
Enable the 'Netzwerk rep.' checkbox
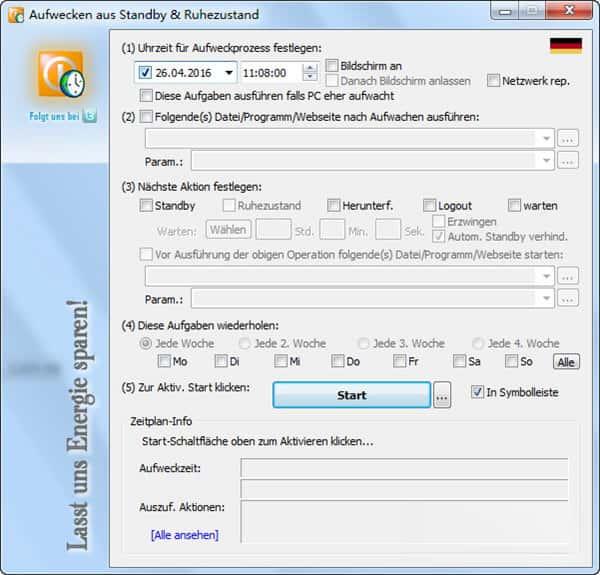point(493,81)
